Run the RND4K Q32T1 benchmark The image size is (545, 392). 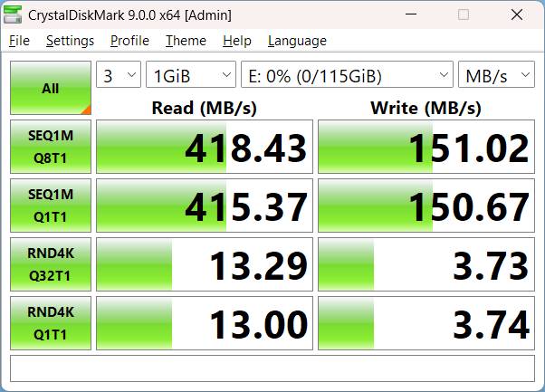coord(50,264)
